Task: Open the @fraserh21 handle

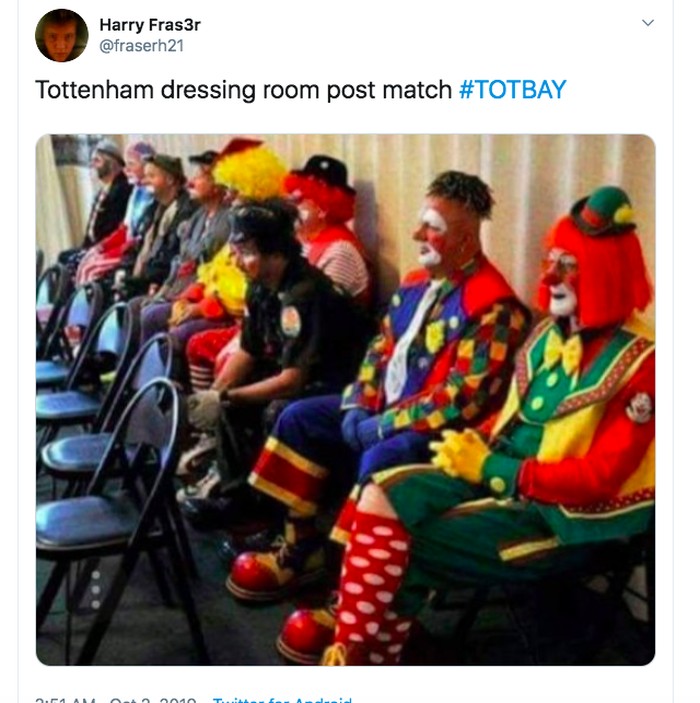Action: [x=141, y=45]
